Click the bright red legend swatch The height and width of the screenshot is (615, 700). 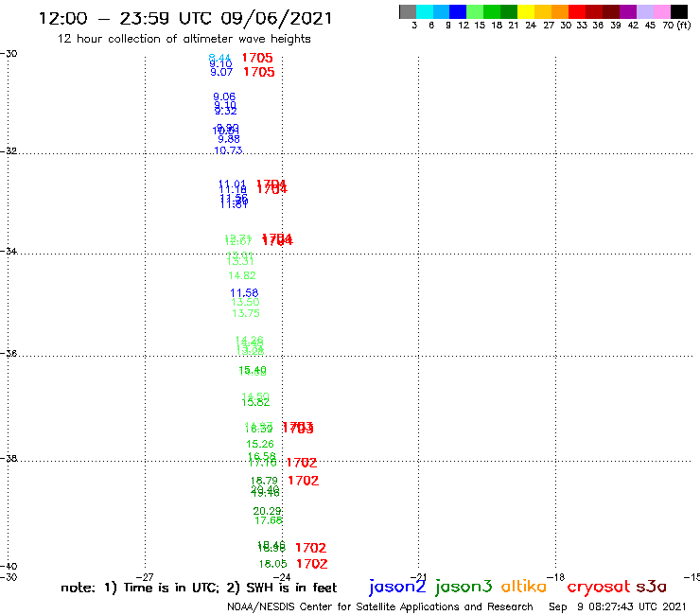pos(577,11)
